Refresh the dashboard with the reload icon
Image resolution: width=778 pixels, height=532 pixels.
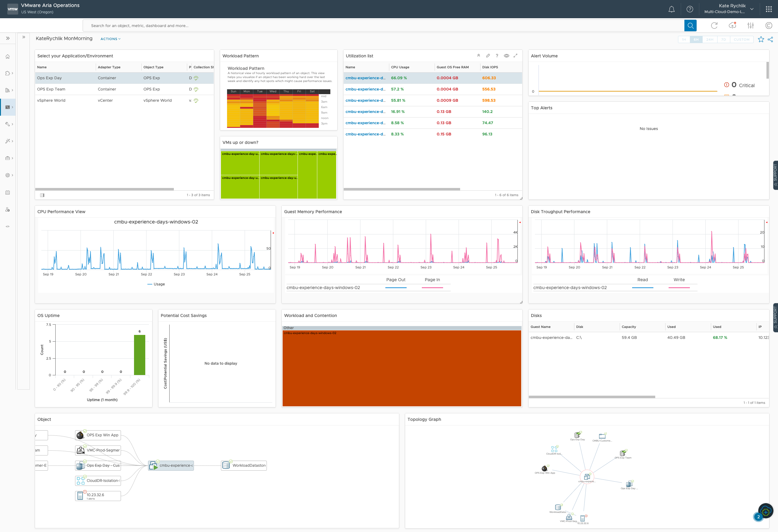[x=714, y=26]
